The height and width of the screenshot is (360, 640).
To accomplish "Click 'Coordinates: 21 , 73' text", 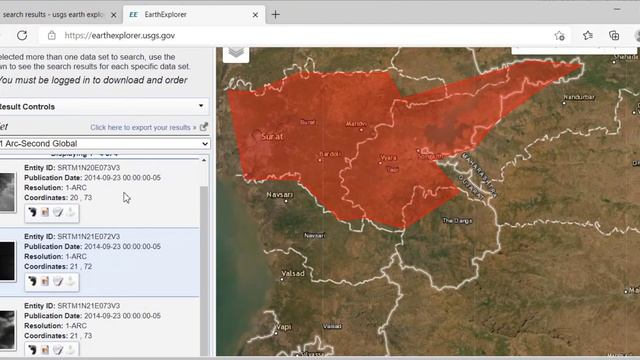I will pyautogui.click(x=58, y=336).
